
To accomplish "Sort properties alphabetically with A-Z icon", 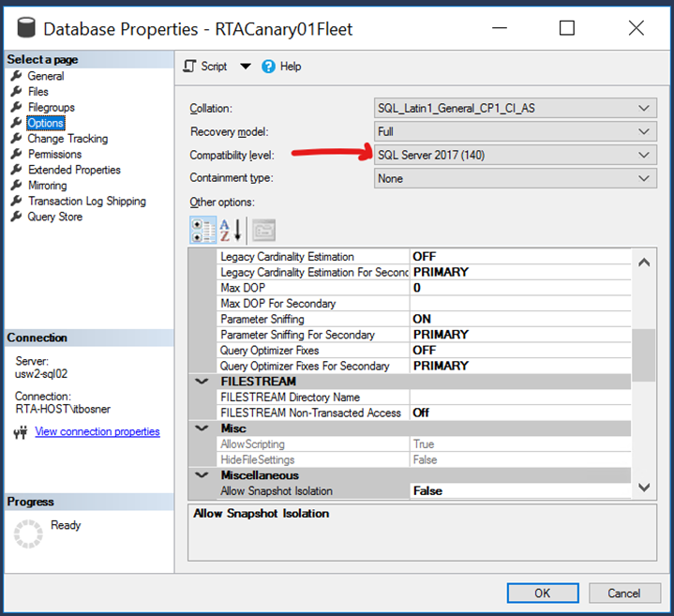I will click(232, 230).
